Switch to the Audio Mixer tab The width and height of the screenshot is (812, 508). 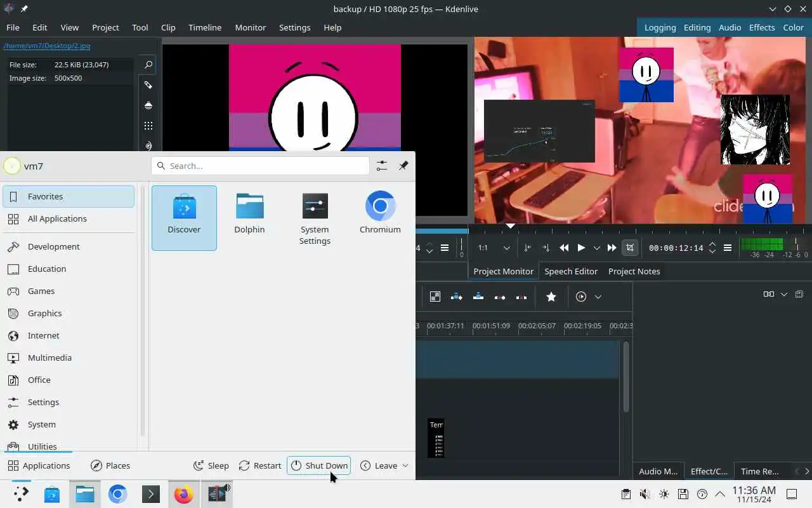pos(658,471)
